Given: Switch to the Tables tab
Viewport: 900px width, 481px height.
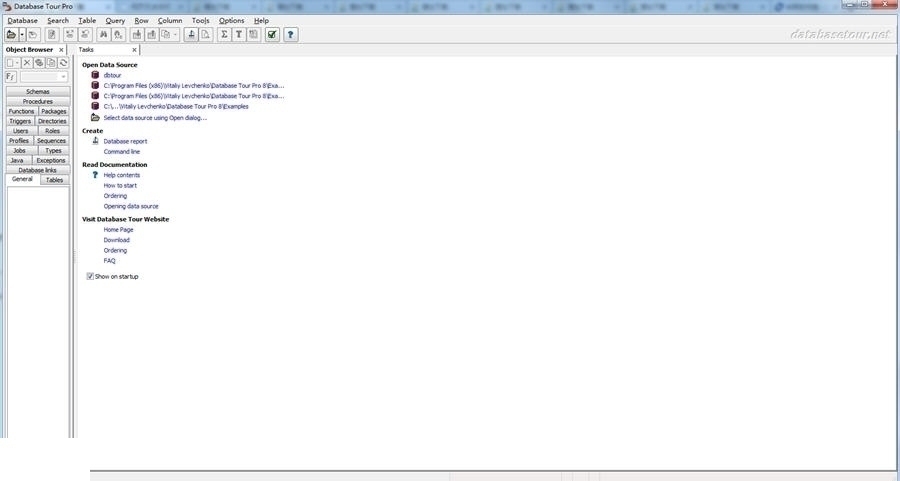Looking at the screenshot, I should [55, 180].
